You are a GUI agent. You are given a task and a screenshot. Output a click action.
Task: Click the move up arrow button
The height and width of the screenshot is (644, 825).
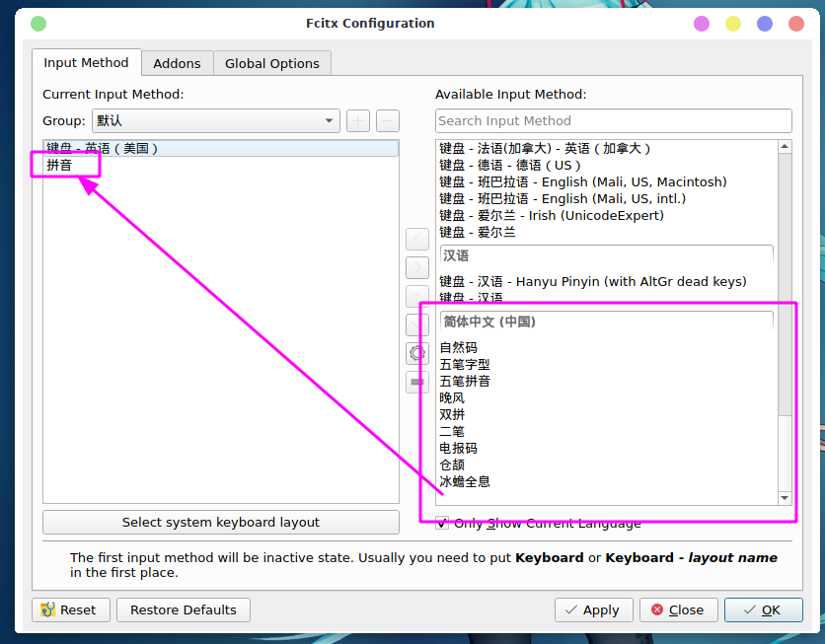(x=417, y=296)
